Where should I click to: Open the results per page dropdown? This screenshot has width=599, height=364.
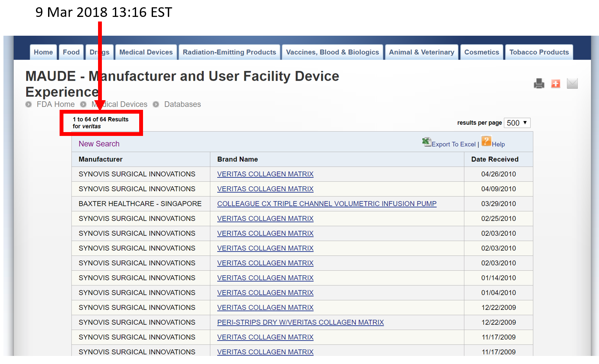517,122
